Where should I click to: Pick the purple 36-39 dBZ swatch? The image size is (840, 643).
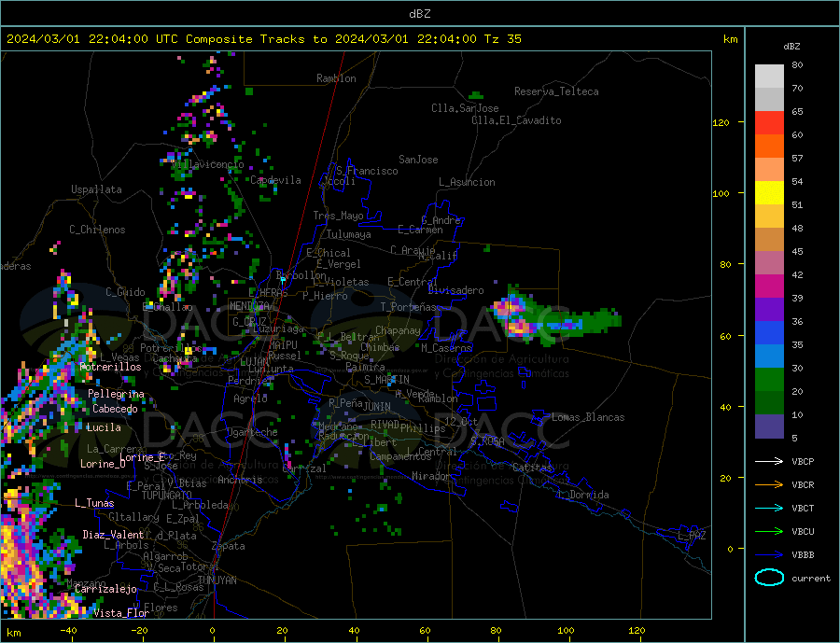(x=769, y=310)
